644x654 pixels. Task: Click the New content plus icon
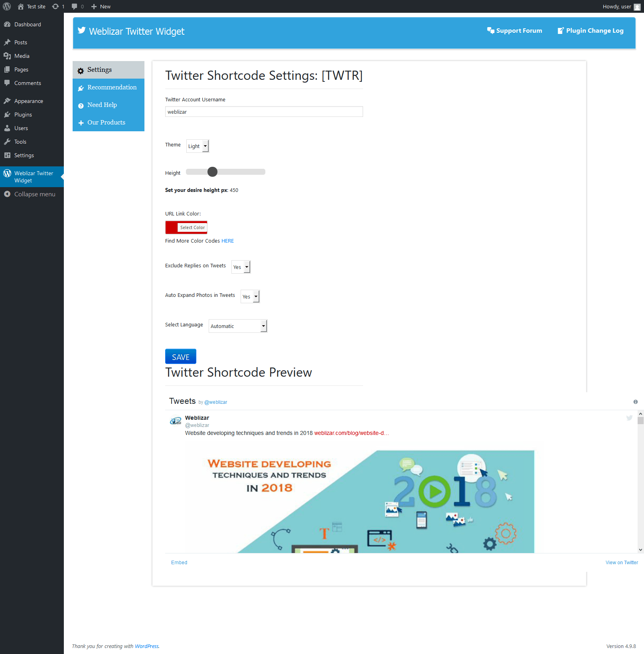click(x=94, y=6)
